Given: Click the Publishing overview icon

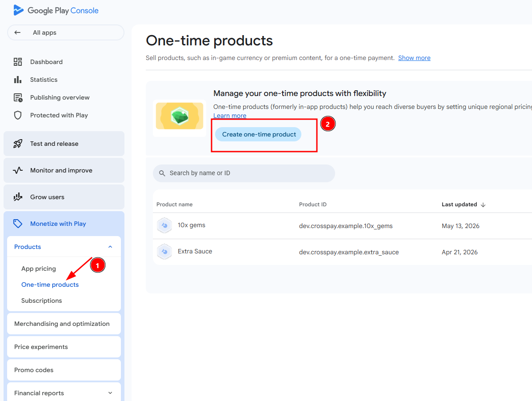Looking at the screenshot, I should [x=18, y=98].
